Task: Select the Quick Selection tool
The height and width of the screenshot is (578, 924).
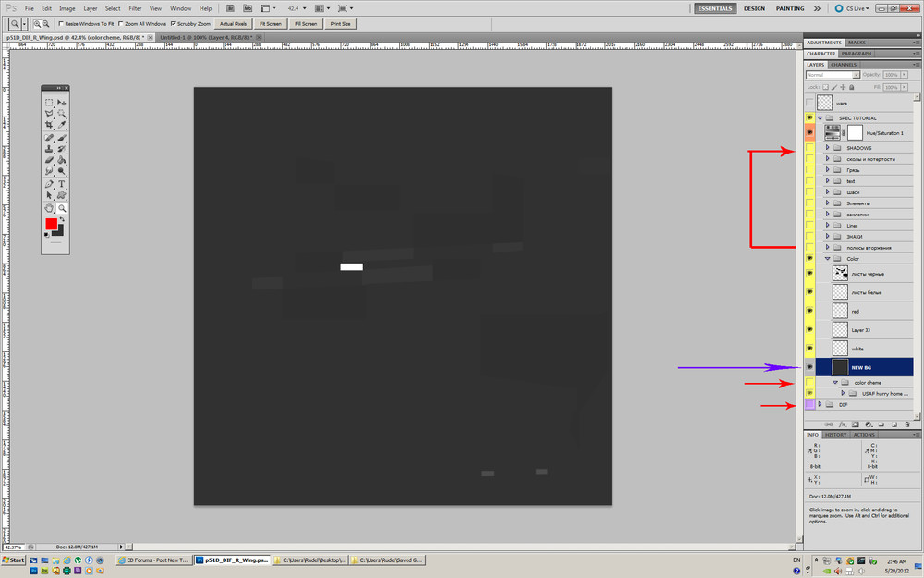Action: pos(61,113)
